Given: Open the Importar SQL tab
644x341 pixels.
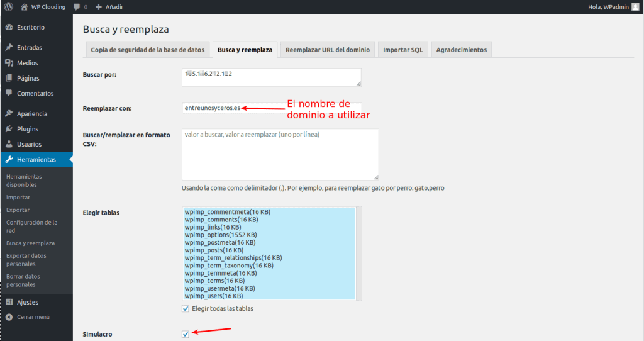Looking at the screenshot, I should coord(403,50).
